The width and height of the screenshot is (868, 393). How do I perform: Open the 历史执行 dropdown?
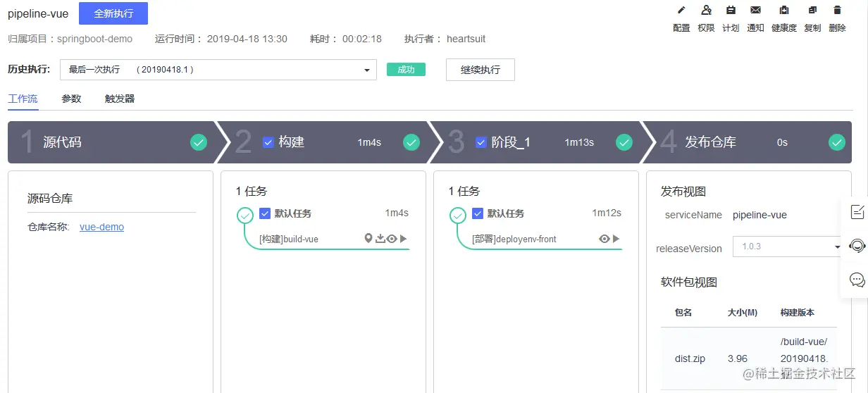[x=218, y=70]
